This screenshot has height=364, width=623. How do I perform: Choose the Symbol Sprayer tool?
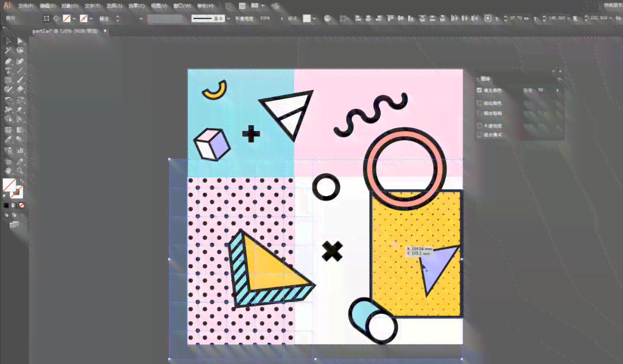pyautogui.click(x=8, y=151)
